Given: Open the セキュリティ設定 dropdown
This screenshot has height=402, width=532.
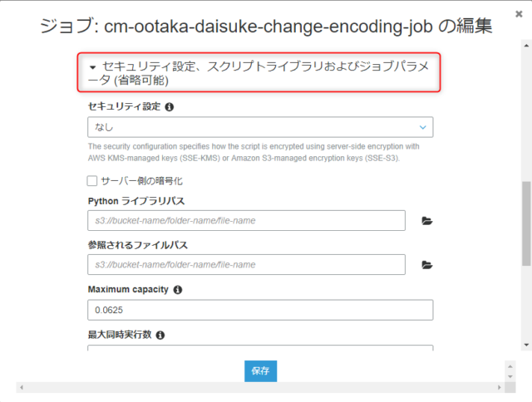Looking at the screenshot, I should pyautogui.click(x=260, y=127).
